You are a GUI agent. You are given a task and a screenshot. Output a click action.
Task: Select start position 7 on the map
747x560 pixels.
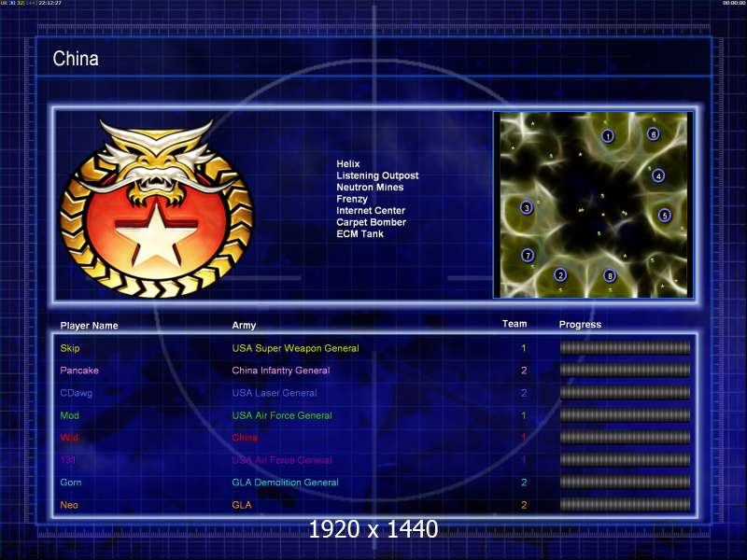pos(528,255)
